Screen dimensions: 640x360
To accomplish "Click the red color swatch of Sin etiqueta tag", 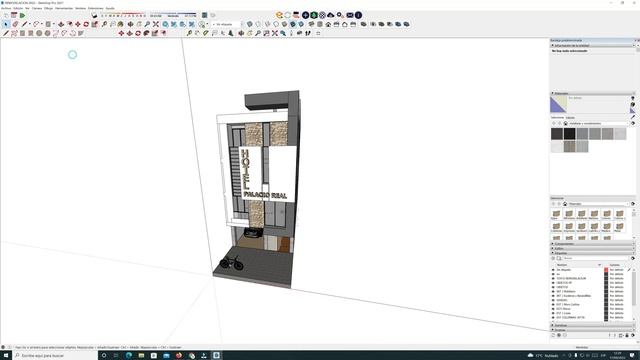I will (x=606, y=270).
